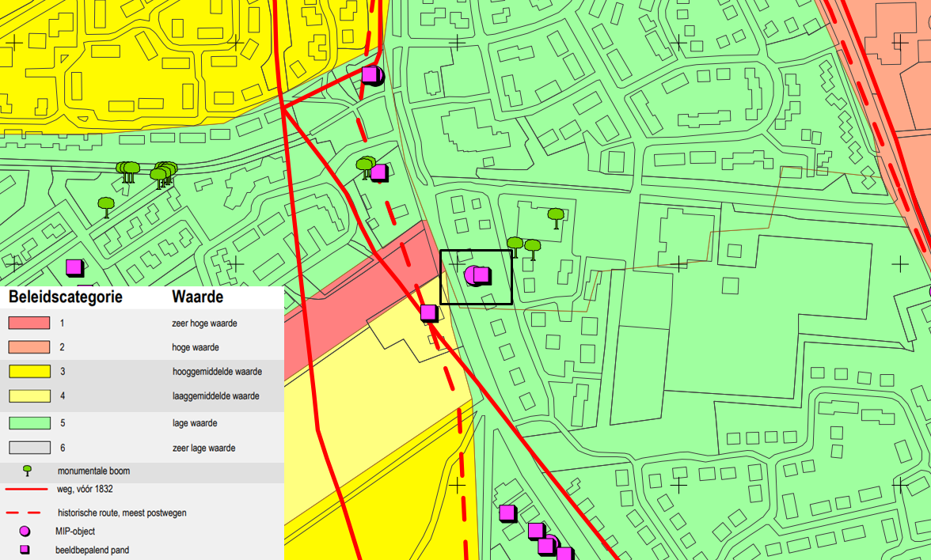The image size is (931, 560).
Task: Click the solid red line legend symbol
Action: [x=28, y=490]
